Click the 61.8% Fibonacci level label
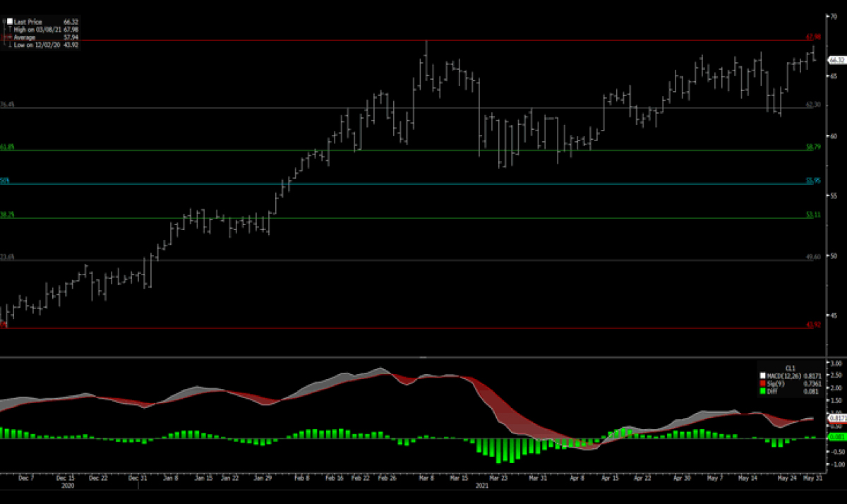The width and height of the screenshot is (847, 504). (7, 147)
